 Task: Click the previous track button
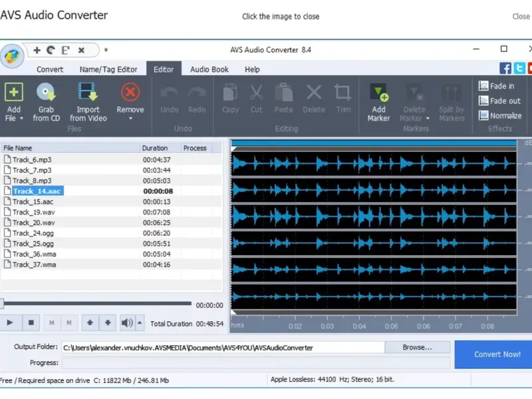pyautogui.click(x=52, y=323)
